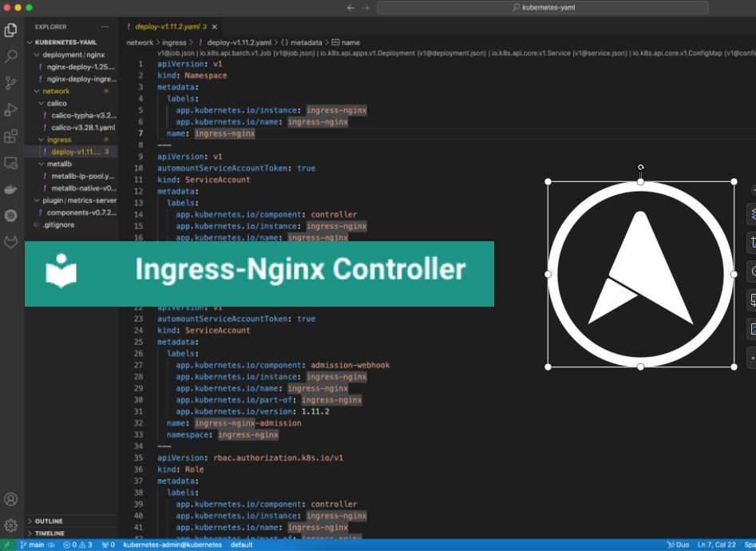Open the Accounts icon in activity bar
This screenshot has width=756, height=551.
tap(10, 499)
